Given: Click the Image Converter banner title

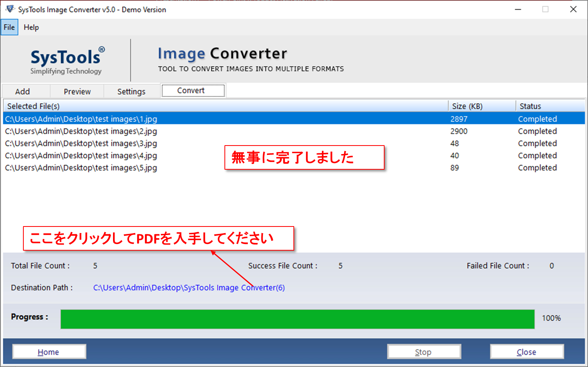Looking at the screenshot, I should click(x=222, y=53).
